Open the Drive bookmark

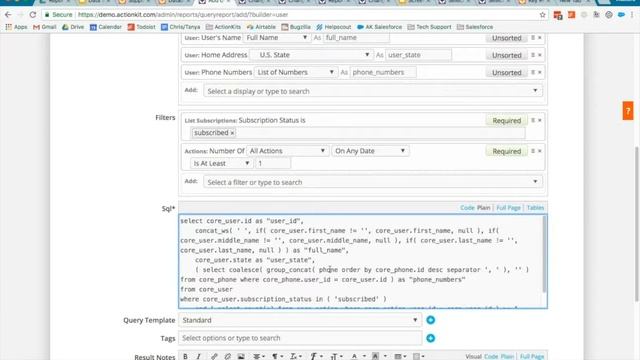[73, 27]
